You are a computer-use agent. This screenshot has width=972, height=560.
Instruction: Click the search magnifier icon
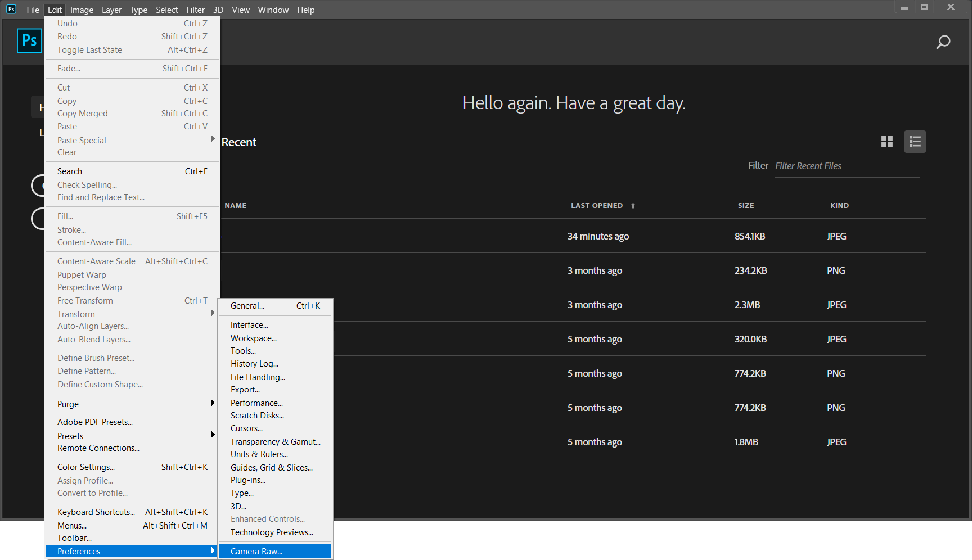(943, 42)
